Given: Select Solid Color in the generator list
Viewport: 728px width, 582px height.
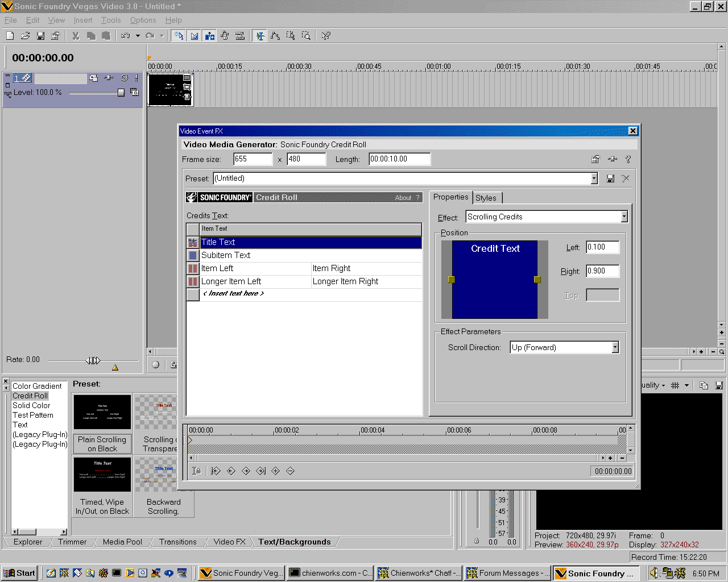Looking at the screenshot, I should pyautogui.click(x=31, y=405).
